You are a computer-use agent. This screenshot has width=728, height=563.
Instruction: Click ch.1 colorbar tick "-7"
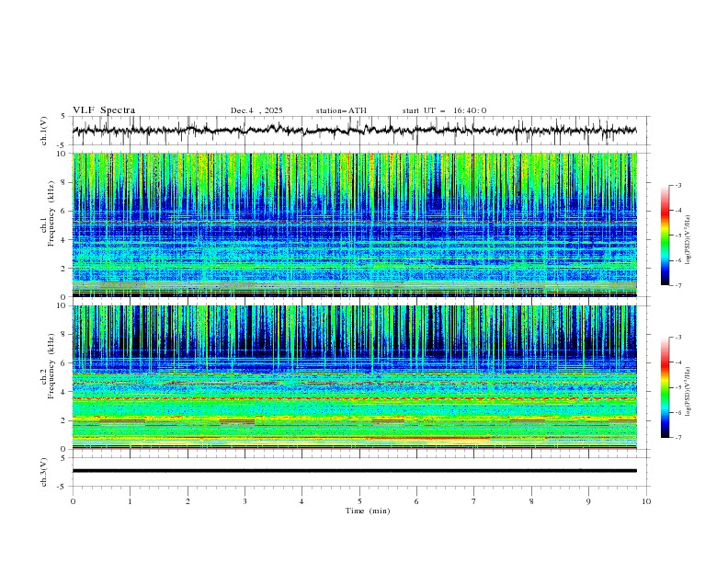[x=677, y=285]
